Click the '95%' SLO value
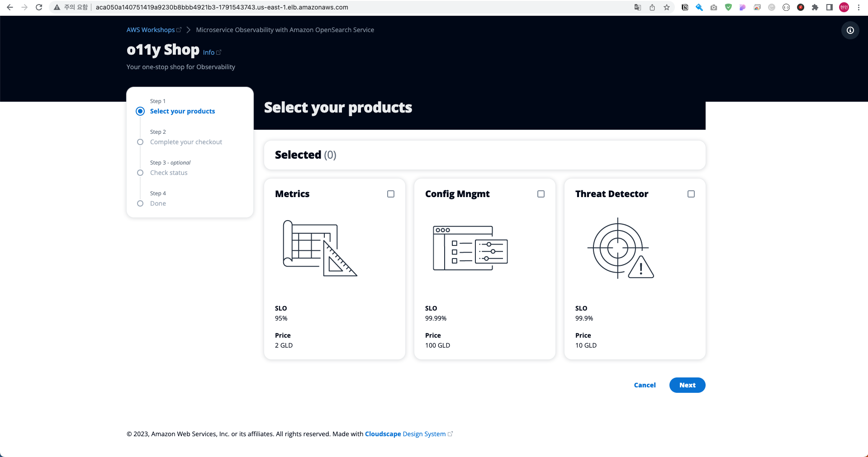The height and width of the screenshot is (457, 868). pos(281,318)
